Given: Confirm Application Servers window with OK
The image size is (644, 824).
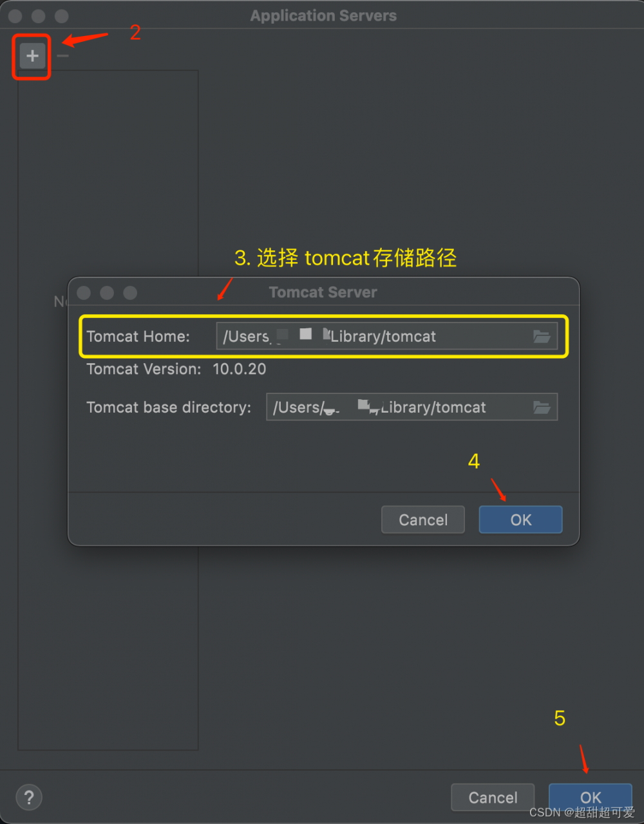Looking at the screenshot, I should [x=591, y=798].
